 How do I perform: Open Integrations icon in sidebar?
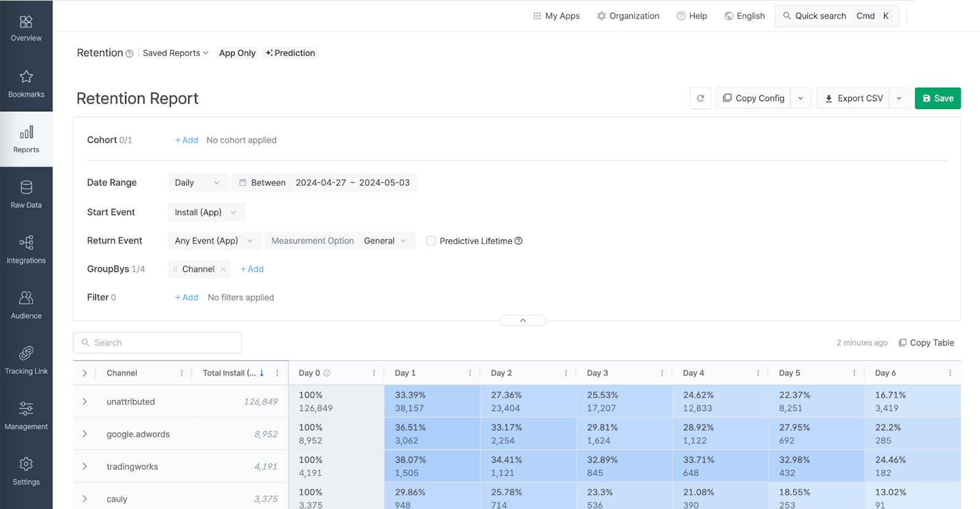click(x=26, y=243)
